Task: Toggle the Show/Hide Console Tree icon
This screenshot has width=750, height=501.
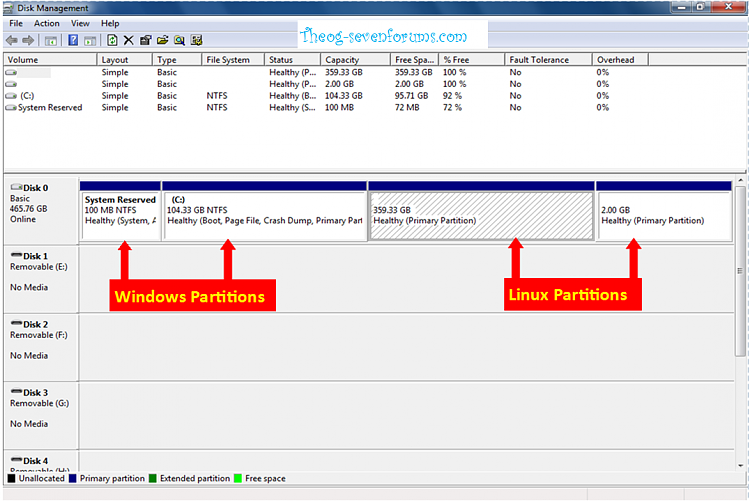Action: 51,41
